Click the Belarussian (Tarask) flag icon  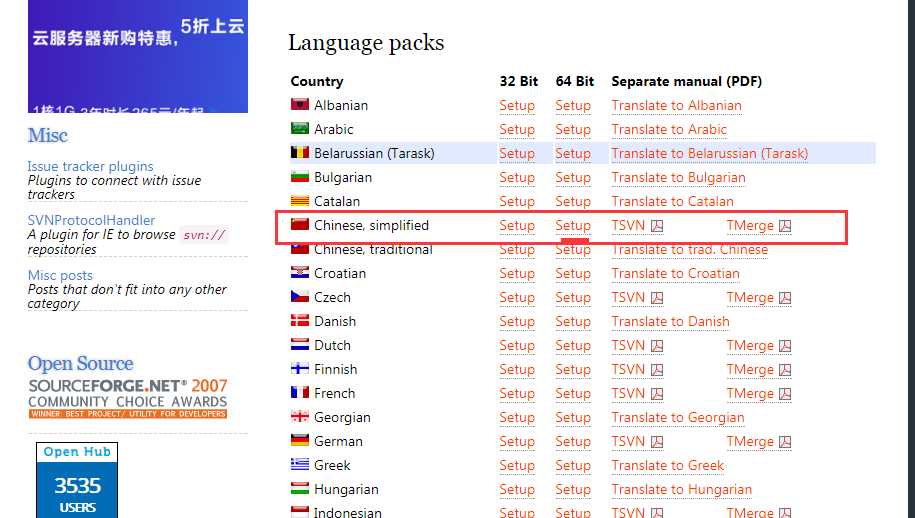(x=300, y=152)
